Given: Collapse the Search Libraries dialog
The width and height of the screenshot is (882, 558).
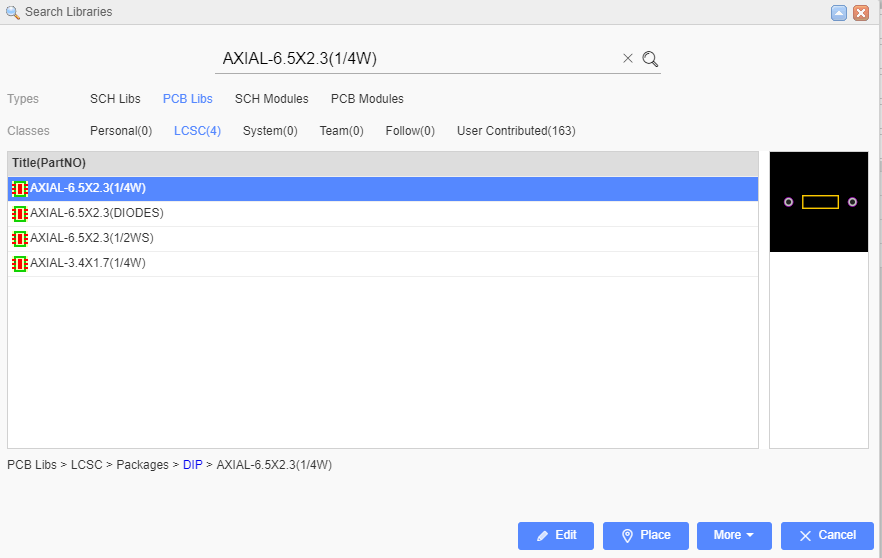Looking at the screenshot, I should pyautogui.click(x=839, y=13).
